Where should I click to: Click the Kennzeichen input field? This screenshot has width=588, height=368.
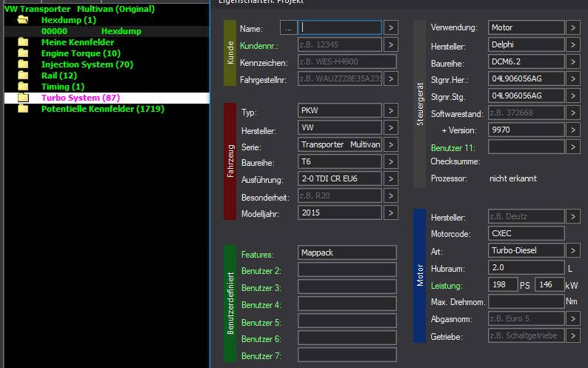click(347, 61)
